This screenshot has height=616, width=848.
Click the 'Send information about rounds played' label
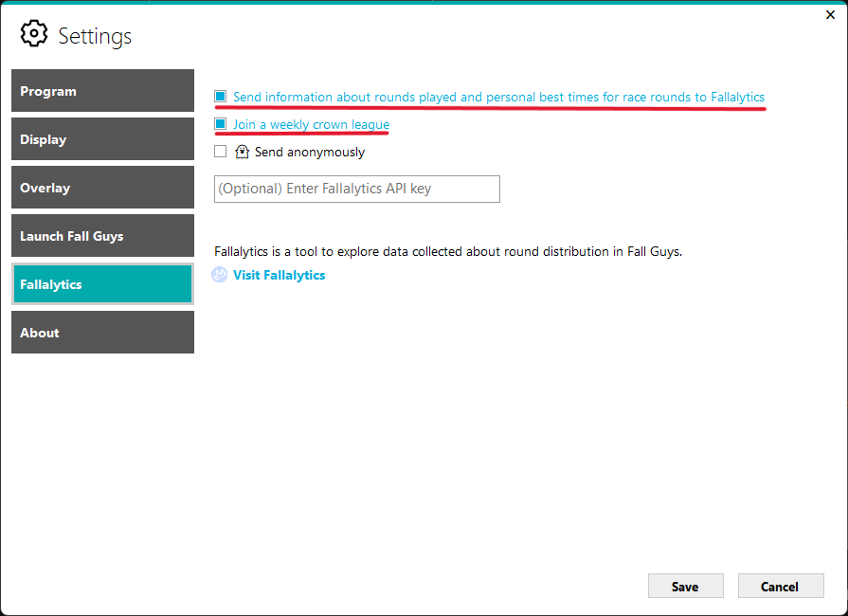(x=498, y=97)
